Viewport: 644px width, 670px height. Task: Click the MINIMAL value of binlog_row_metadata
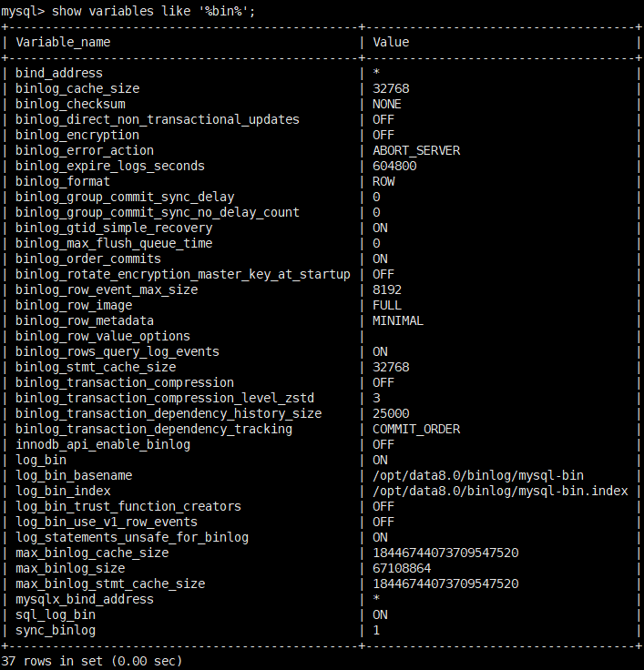pyautogui.click(x=398, y=320)
